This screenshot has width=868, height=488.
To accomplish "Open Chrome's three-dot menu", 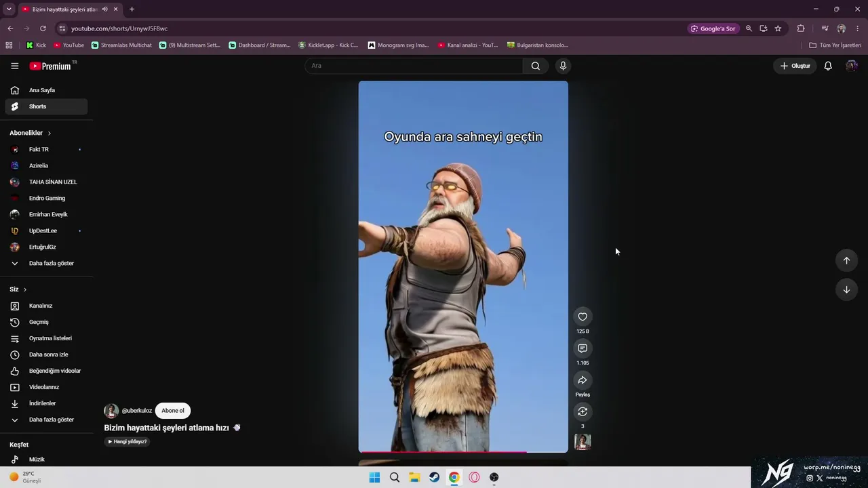I will click(858, 28).
